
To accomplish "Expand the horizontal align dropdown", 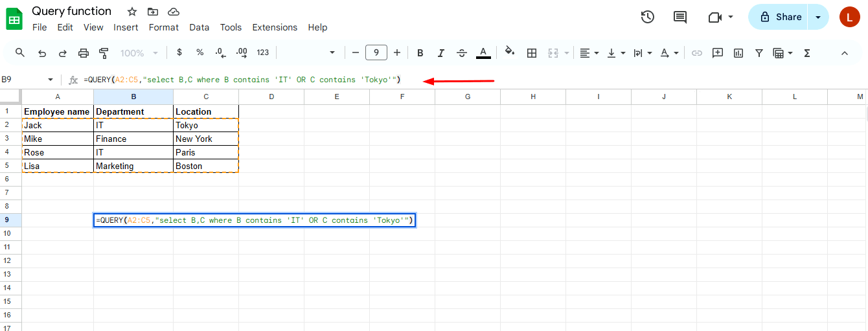I will tap(589, 53).
